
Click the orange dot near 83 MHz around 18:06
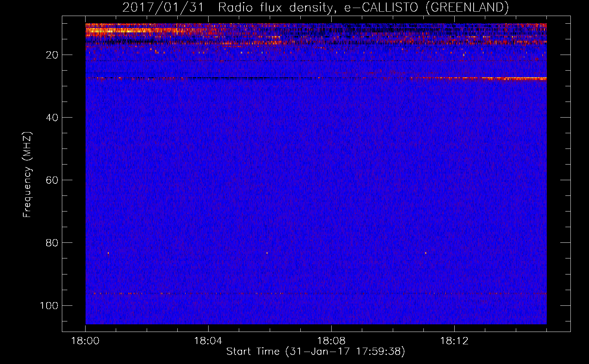tap(267, 253)
